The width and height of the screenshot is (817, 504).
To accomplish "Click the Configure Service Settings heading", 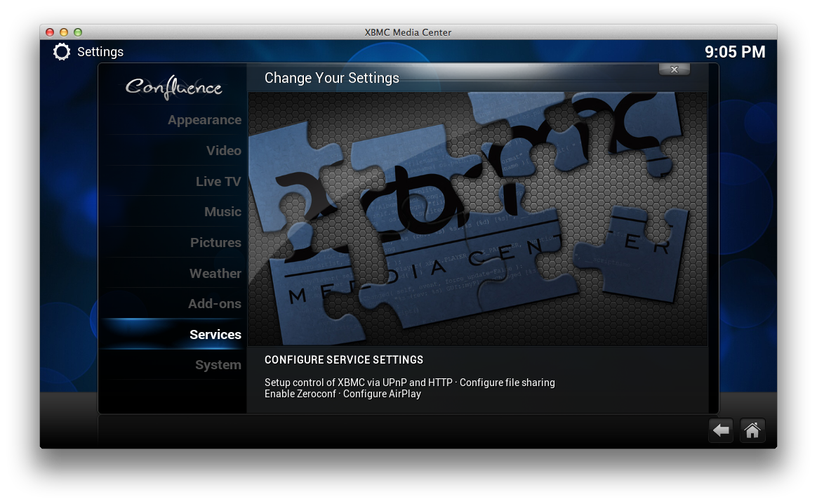I will coord(344,359).
